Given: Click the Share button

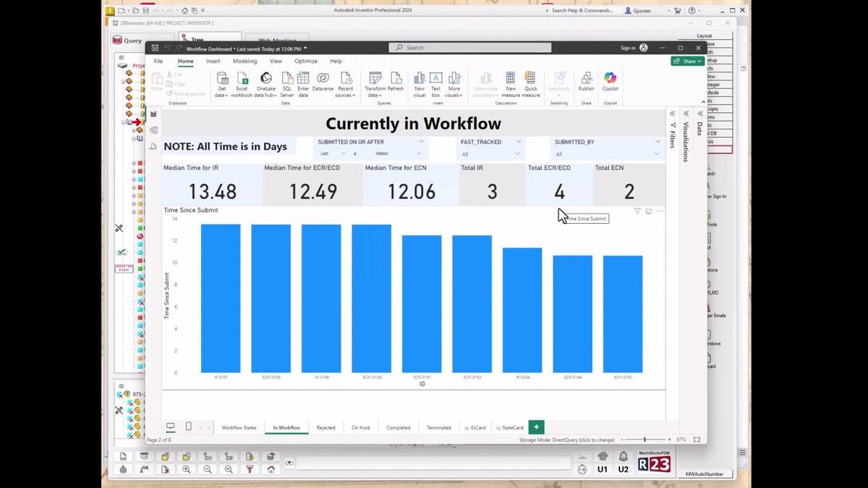Looking at the screenshot, I should pyautogui.click(x=687, y=62).
